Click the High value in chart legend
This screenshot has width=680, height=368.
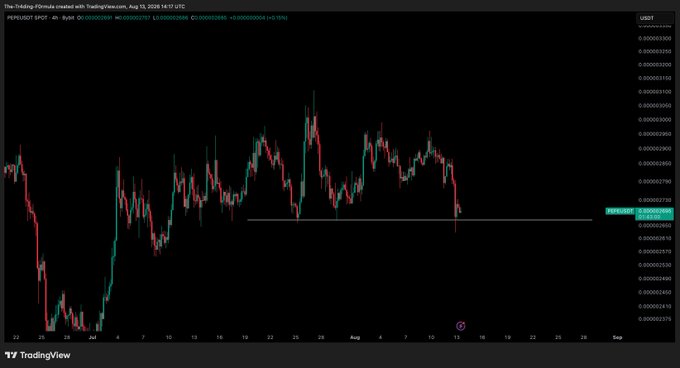coord(133,18)
